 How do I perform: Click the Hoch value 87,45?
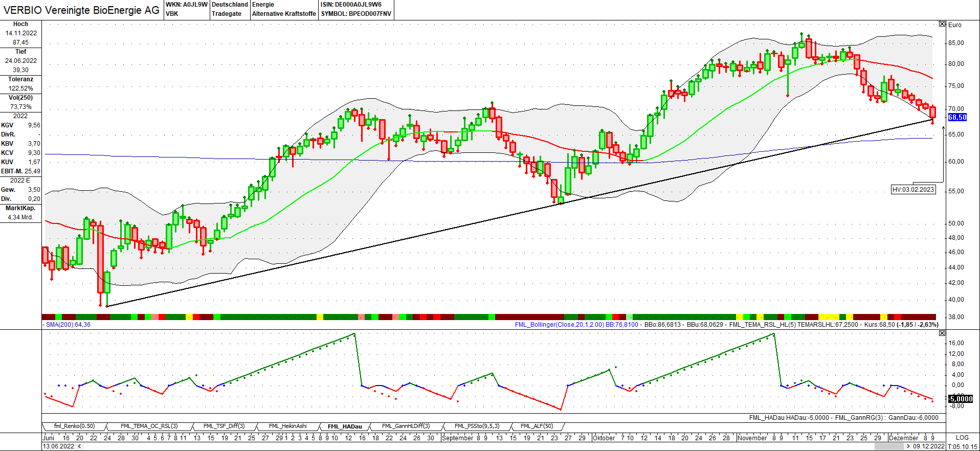click(x=21, y=42)
